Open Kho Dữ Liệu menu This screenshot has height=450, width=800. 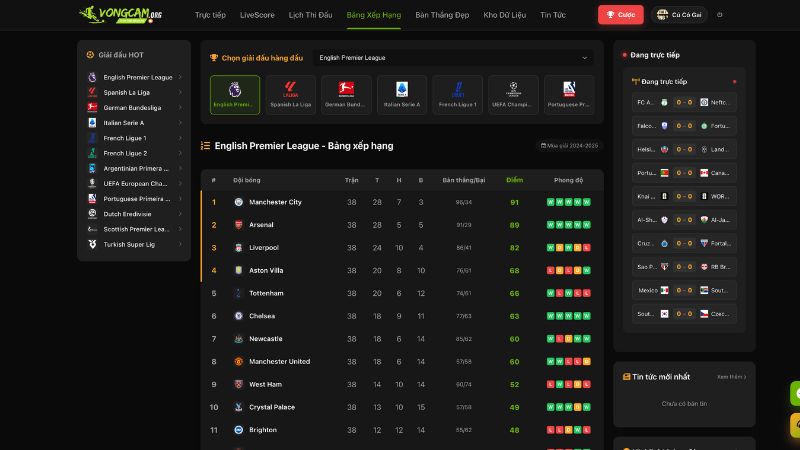click(505, 15)
